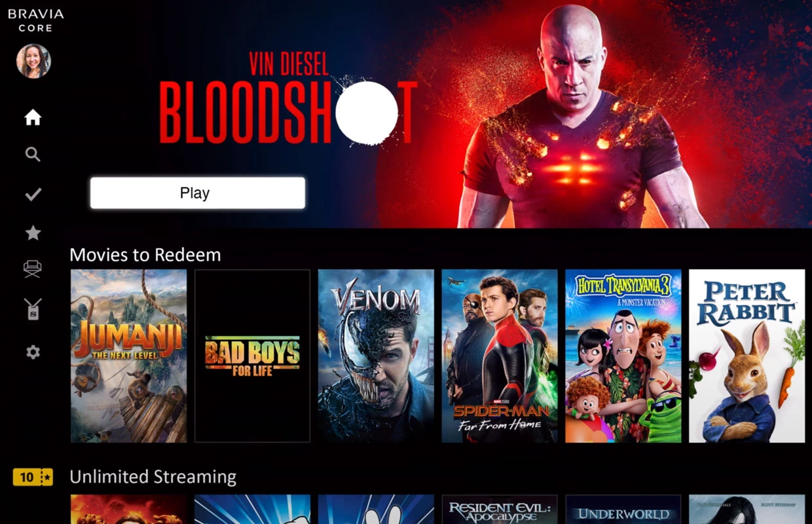Choose Spider-Man Far From Home poster

coord(500,356)
